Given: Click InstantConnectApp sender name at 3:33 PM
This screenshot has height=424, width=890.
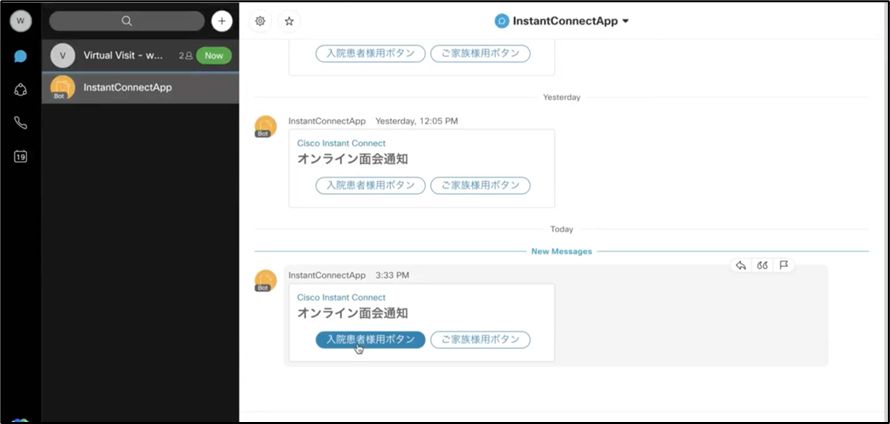Looking at the screenshot, I should tap(327, 275).
